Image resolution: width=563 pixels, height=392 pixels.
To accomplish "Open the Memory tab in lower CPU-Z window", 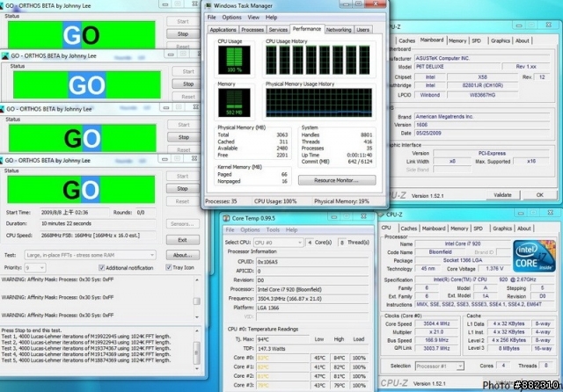I will point(459,229).
